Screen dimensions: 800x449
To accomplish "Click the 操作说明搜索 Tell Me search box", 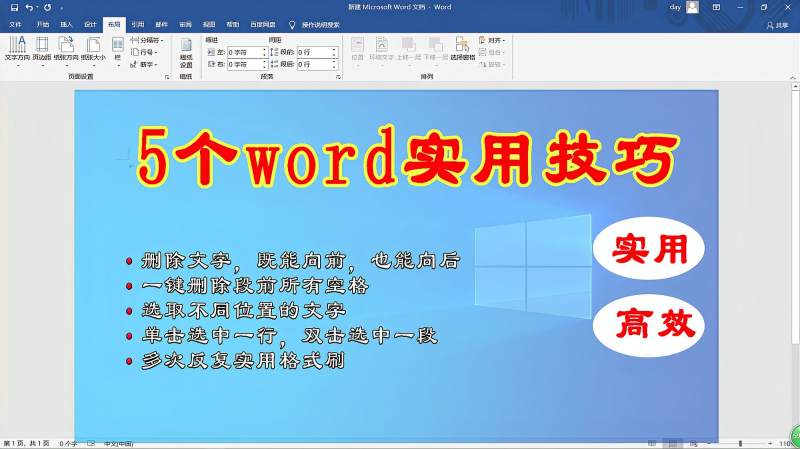I will (314, 24).
